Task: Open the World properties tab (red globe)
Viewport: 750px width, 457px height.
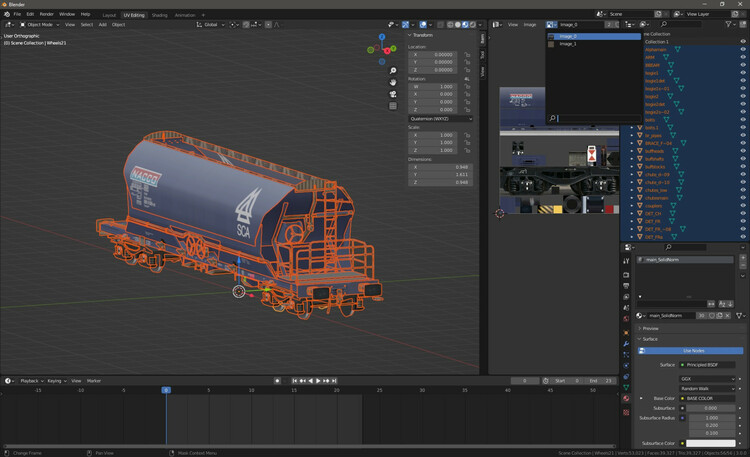Action: coord(626,319)
